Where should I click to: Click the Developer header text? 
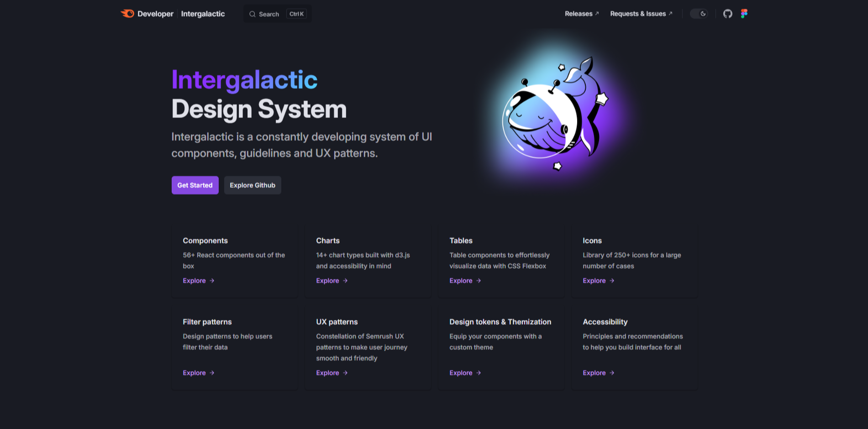pyautogui.click(x=156, y=14)
